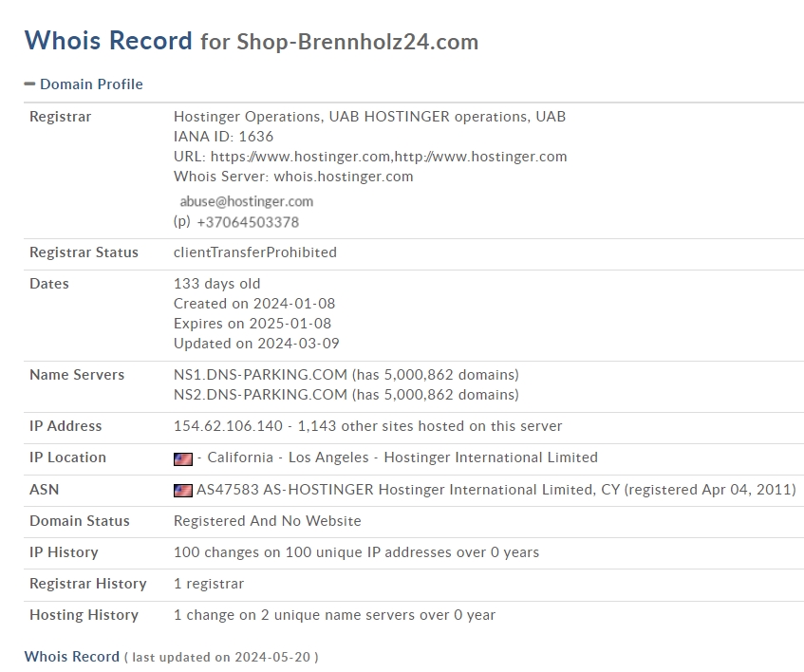Click the '1 change on 2 unique name servers' text
The width and height of the screenshot is (804, 672).
point(334,615)
